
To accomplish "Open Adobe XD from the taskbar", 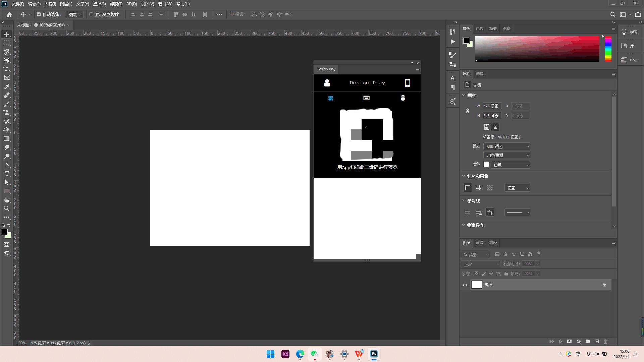I will tap(285, 354).
